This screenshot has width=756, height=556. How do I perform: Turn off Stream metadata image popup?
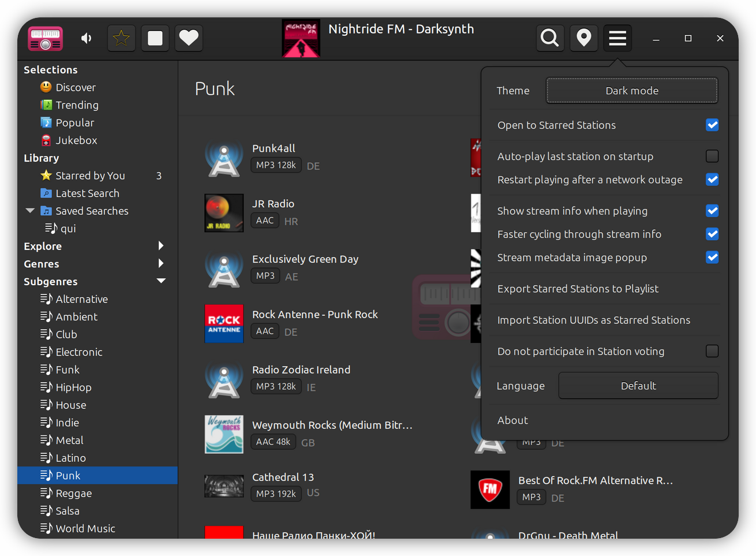712,258
